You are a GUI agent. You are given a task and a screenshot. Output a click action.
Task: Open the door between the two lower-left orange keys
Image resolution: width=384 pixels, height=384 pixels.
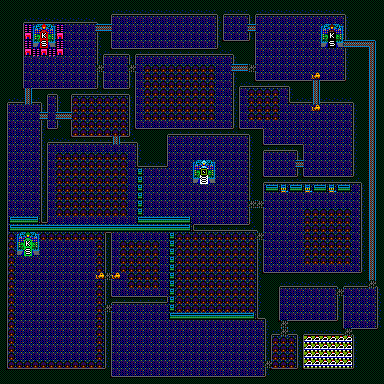coord(108,276)
